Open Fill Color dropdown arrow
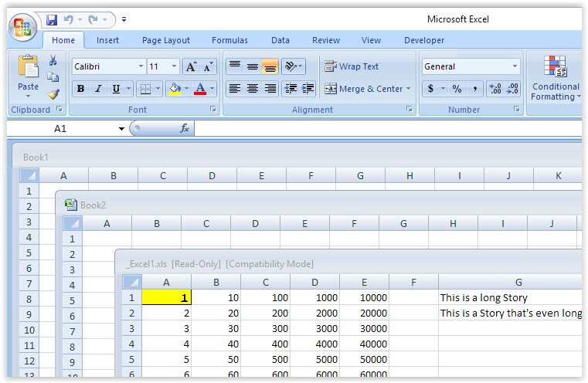Viewport: 588px width, 383px height. 187,89
